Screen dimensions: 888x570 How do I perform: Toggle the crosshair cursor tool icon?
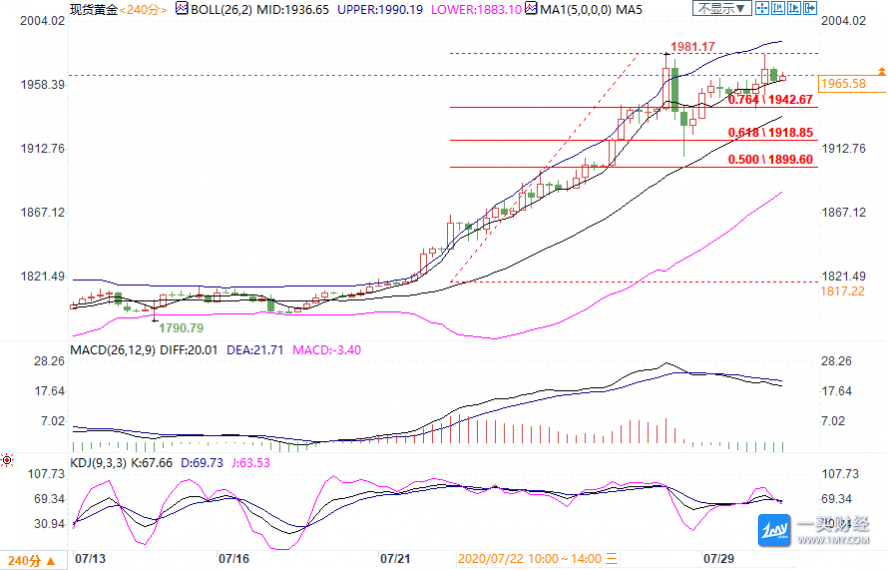coord(762,8)
